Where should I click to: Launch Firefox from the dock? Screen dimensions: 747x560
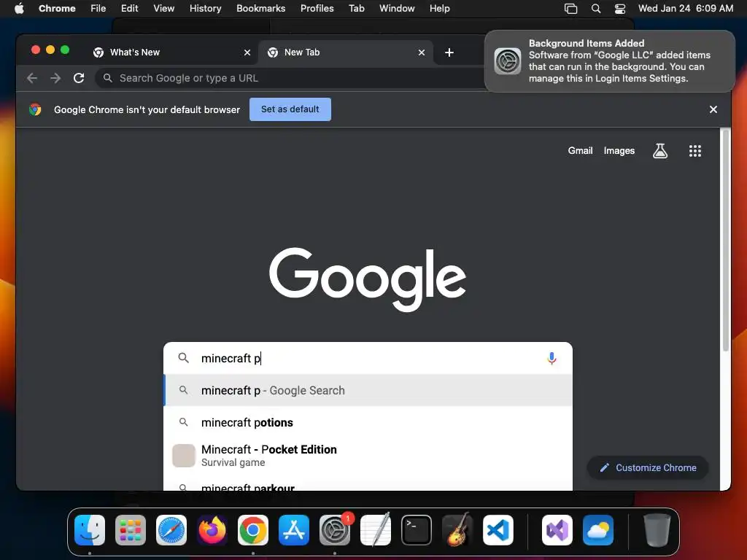click(x=212, y=530)
